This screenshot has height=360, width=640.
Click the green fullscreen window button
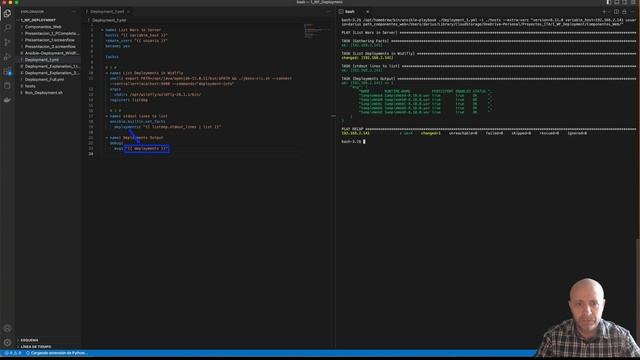pyautogui.click(x=17, y=2)
